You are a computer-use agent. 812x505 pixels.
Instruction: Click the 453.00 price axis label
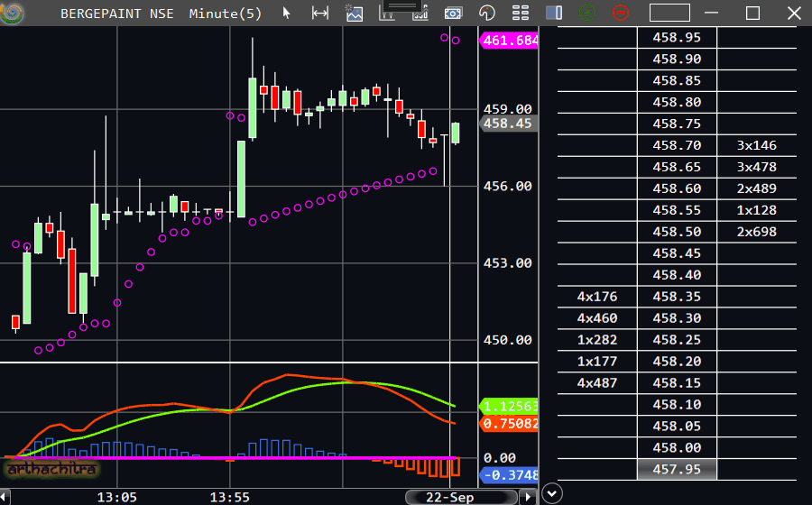[x=507, y=263]
